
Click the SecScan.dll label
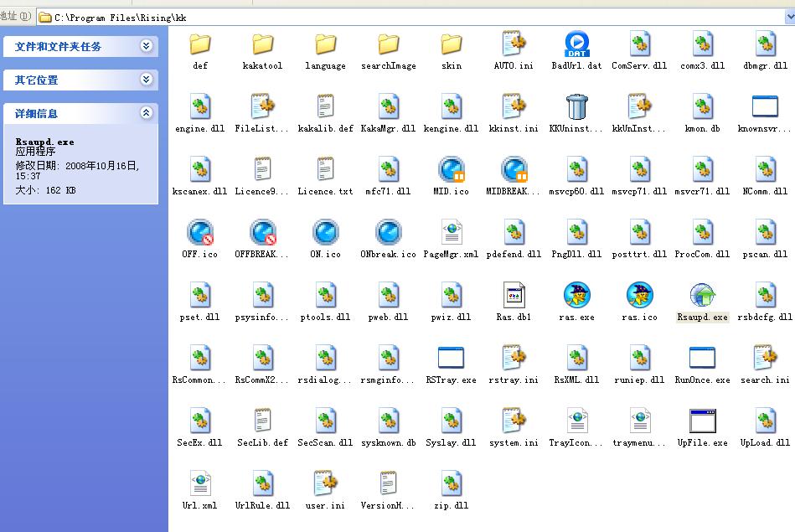pyautogui.click(x=326, y=442)
